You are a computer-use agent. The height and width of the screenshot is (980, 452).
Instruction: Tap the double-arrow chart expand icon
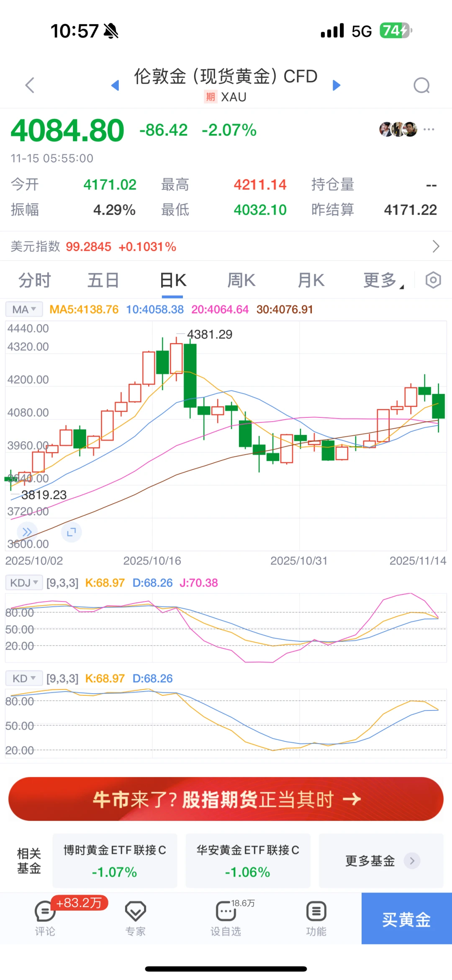point(27,532)
